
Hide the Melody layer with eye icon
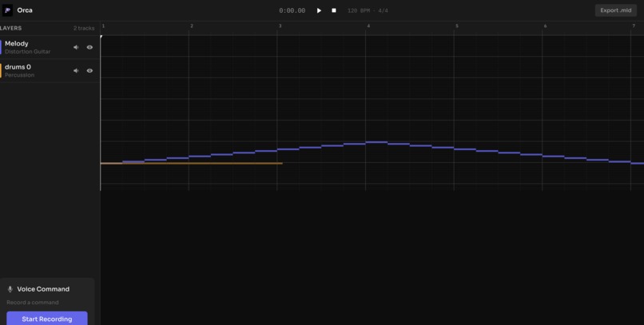[89, 47]
